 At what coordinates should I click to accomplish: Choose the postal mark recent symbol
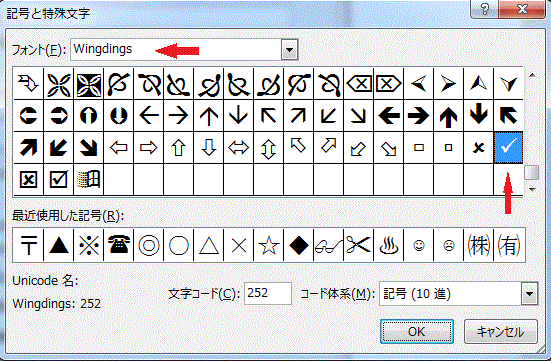tap(28, 245)
